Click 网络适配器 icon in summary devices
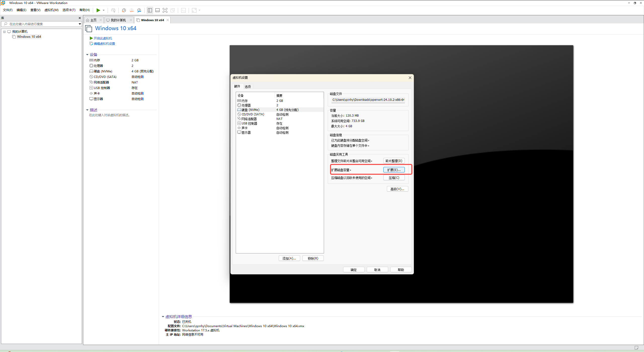This screenshot has width=644, height=352. (x=91, y=82)
